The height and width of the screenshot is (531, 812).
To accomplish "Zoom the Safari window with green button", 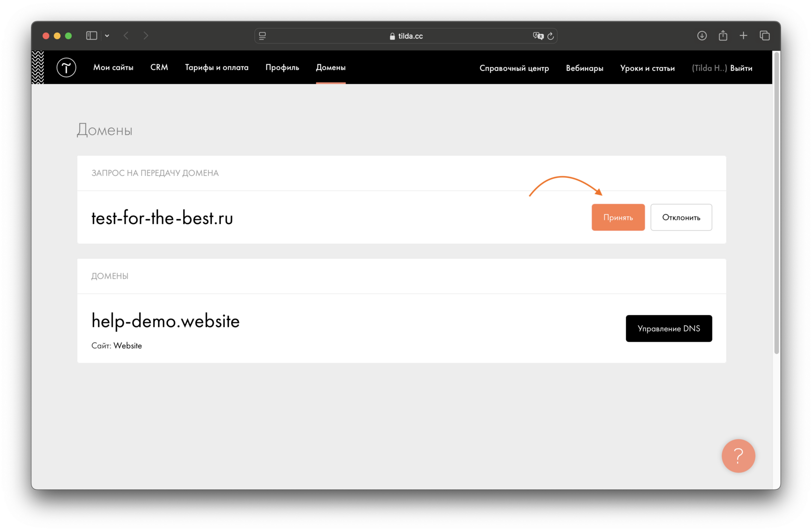I will pyautogui.click(x=69, y=36).
